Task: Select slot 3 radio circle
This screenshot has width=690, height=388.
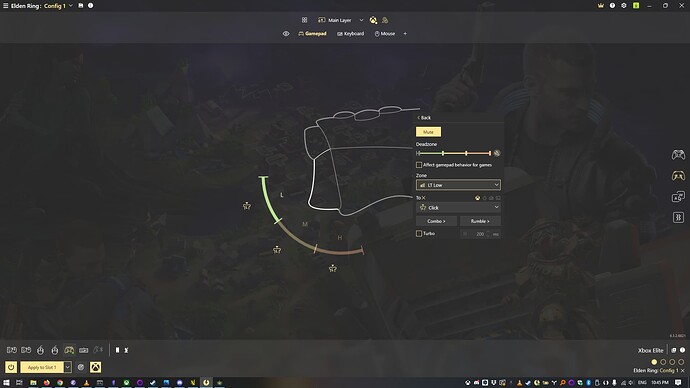Action: point(672,362)
